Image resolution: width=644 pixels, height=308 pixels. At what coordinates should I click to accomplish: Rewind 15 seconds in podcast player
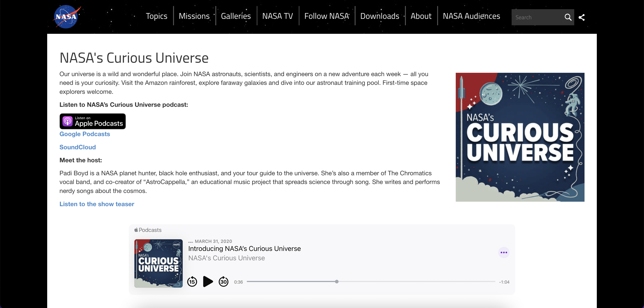[192, 282]
